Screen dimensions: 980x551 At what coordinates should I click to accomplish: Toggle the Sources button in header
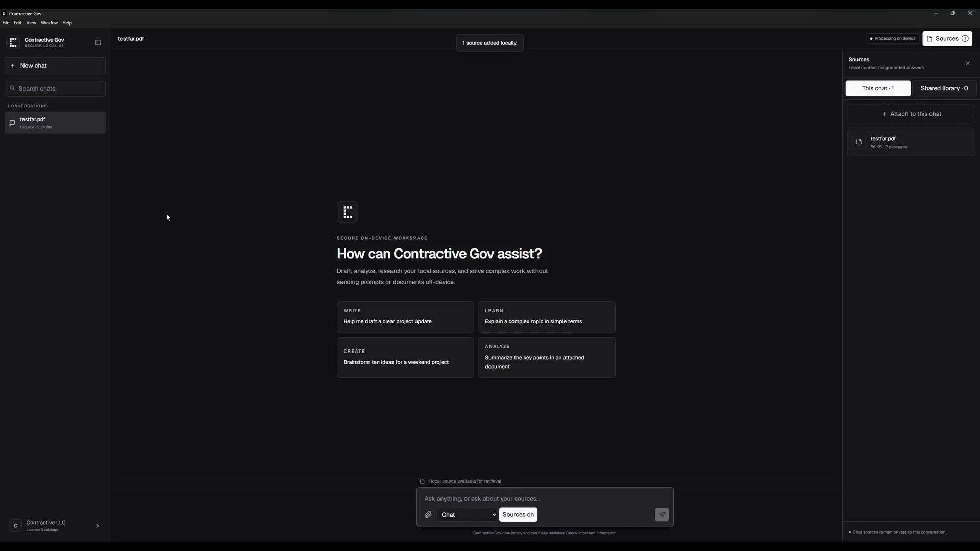pyautogui.click(x=947, y=39)
